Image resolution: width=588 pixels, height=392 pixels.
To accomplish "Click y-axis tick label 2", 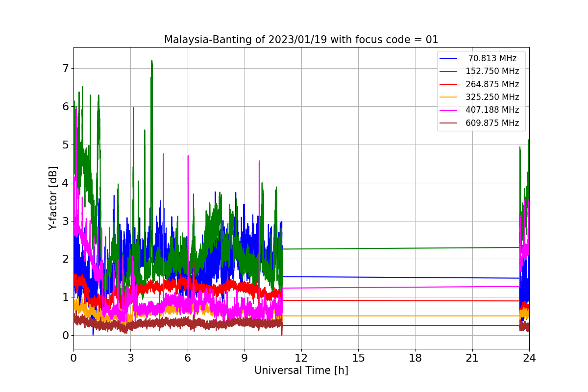I will click(x=65, y=259).
